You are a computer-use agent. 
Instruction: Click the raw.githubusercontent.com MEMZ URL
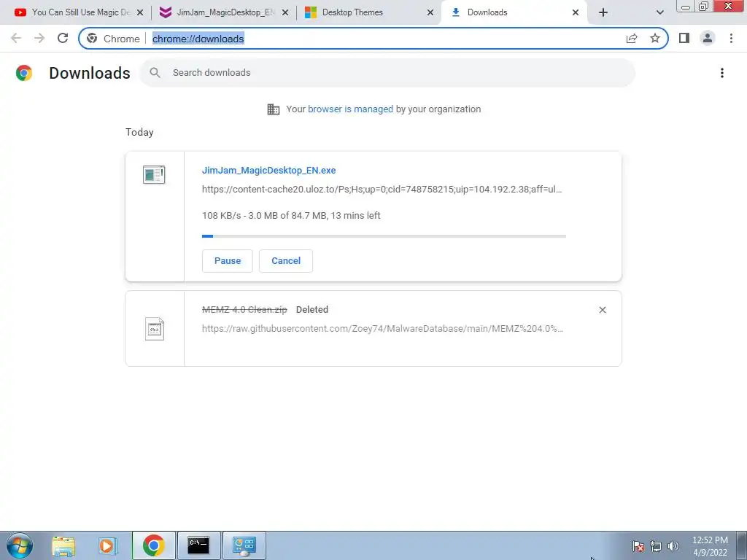click(x=382, y=329)
